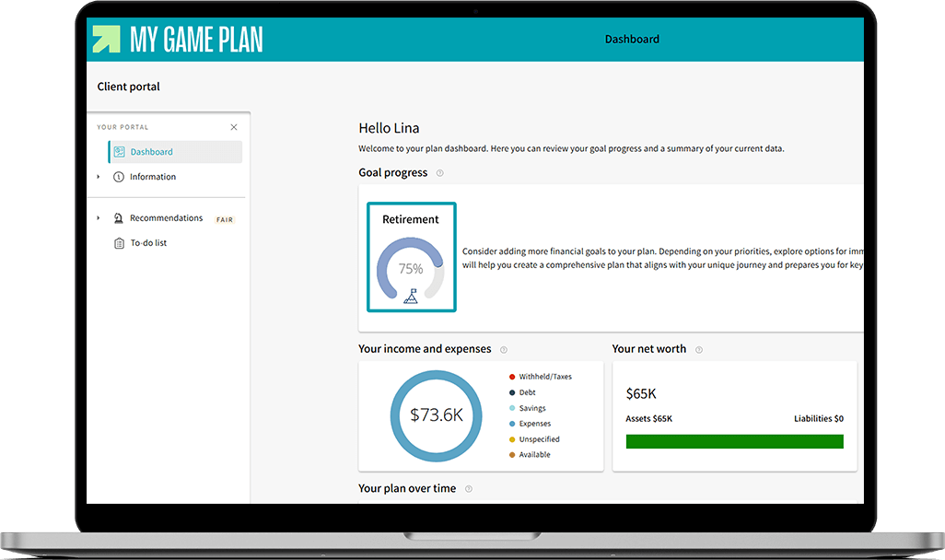Click the Expenses legend item
This screenshot has width=945, height=560.
534,424
